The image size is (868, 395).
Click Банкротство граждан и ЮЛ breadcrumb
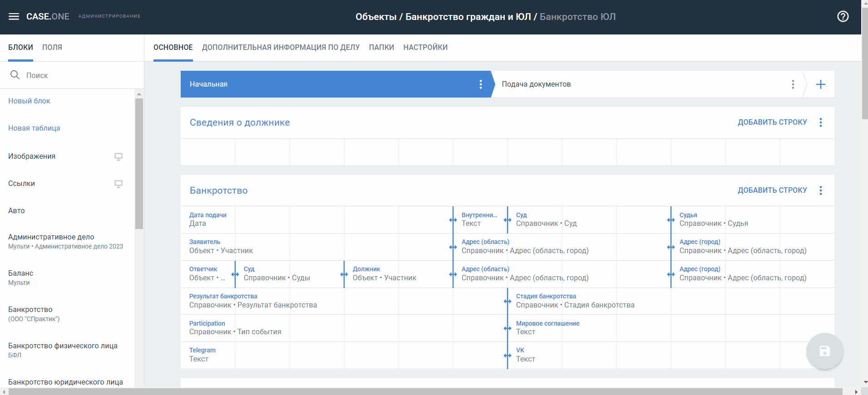coord(468,17)
